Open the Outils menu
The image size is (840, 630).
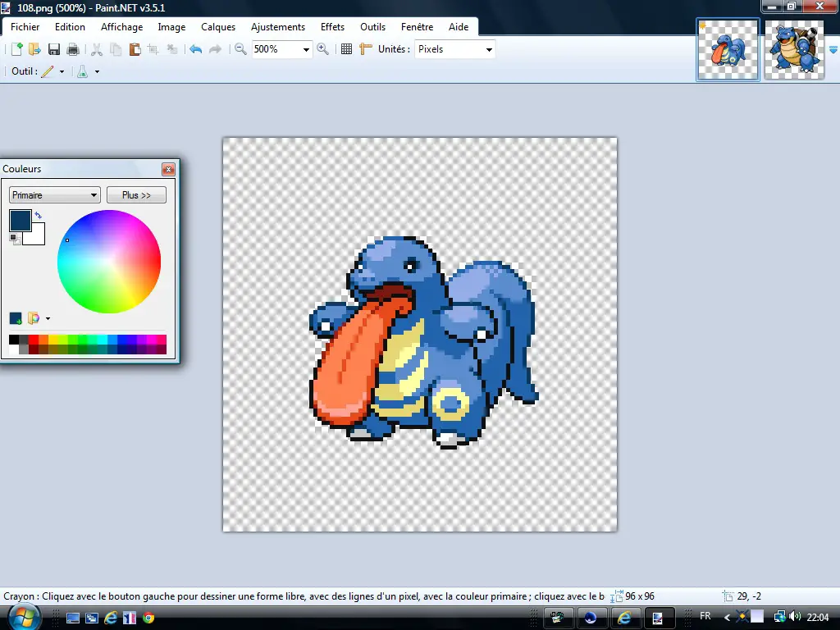pyautogui.click(x=373, y=27)
